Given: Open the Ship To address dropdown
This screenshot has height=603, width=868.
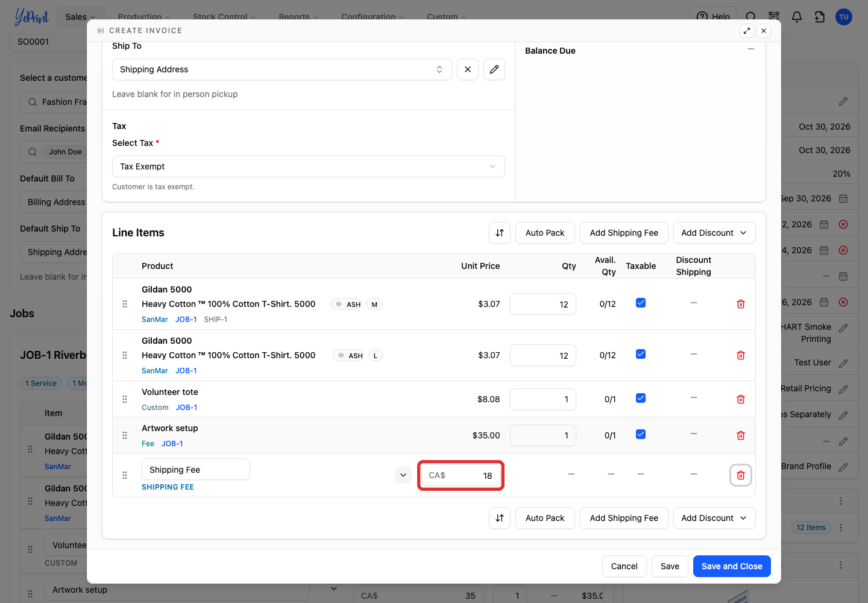Looking at the screenshot, I should pos(282,69).
